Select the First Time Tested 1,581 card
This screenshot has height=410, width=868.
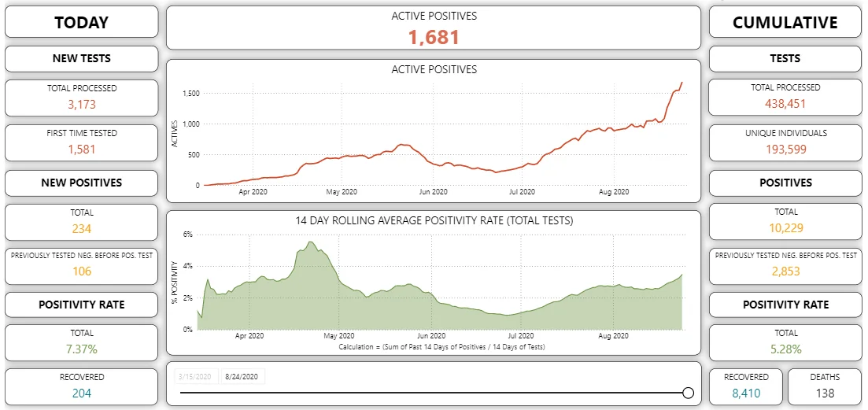pos(81,142)
